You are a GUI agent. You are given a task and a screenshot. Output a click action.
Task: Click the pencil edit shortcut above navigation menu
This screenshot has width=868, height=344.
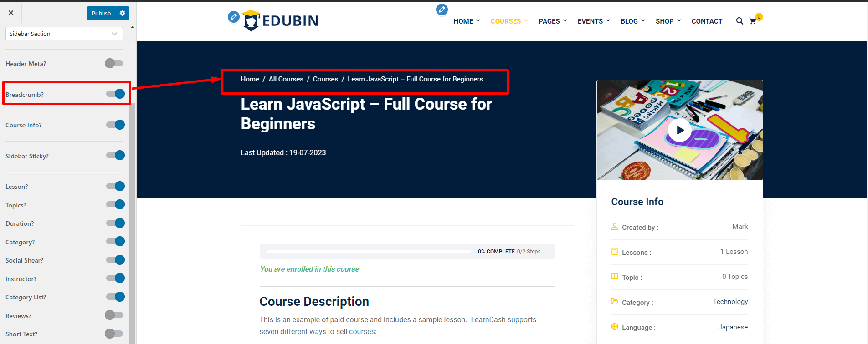click(x=442, y=10)
